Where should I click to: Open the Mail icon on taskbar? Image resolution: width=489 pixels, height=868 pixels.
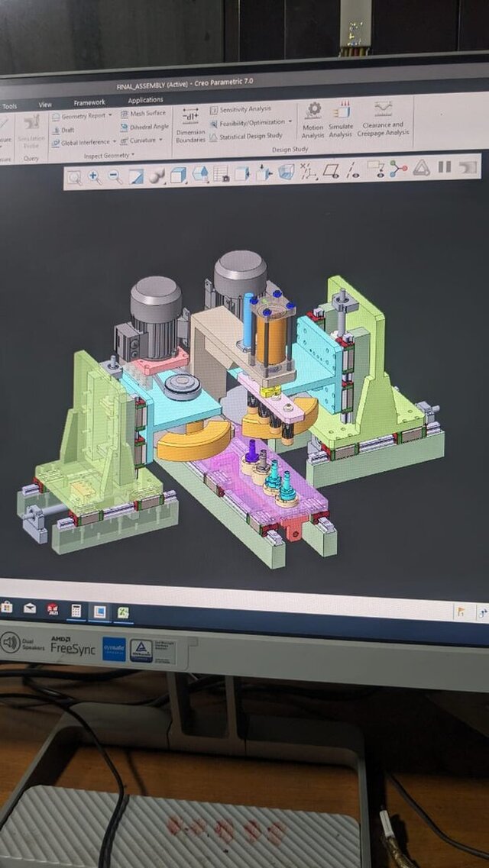(x=29, y=608)
